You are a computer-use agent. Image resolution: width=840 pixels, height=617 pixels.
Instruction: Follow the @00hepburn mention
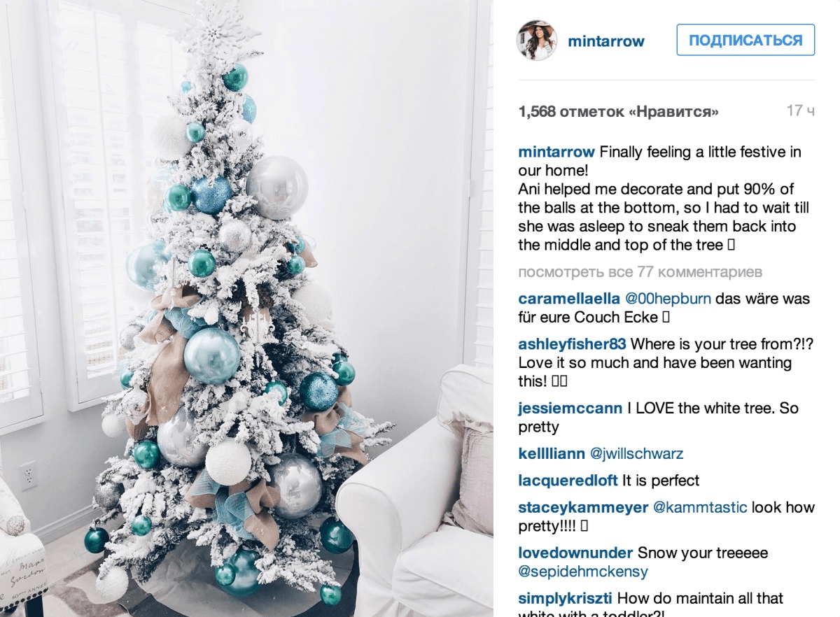point(668,299)
